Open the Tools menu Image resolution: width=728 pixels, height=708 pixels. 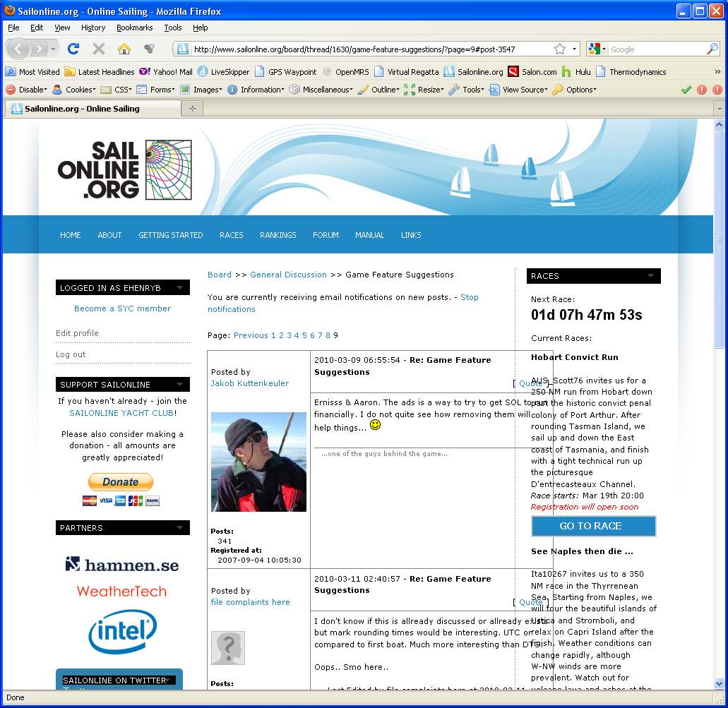point(173,28)
